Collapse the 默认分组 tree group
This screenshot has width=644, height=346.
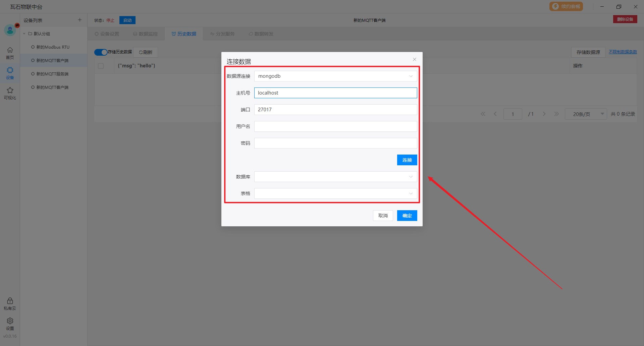[24, 34]
